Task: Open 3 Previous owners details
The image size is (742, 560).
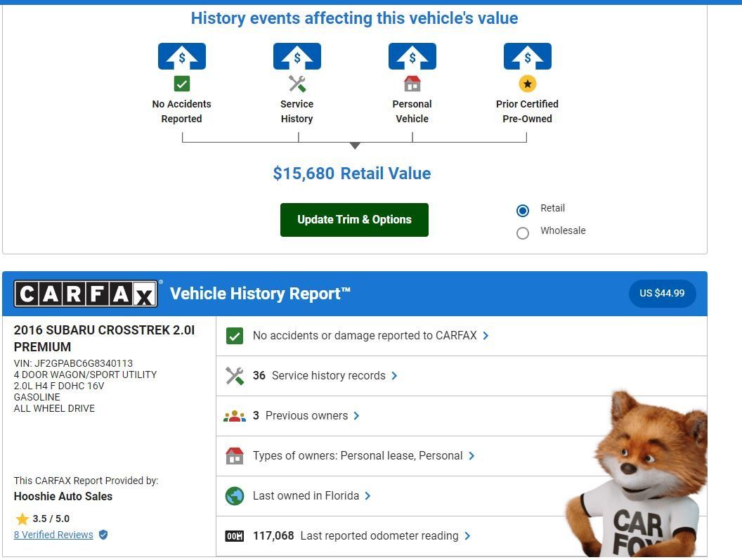Action: coord(300,416)
